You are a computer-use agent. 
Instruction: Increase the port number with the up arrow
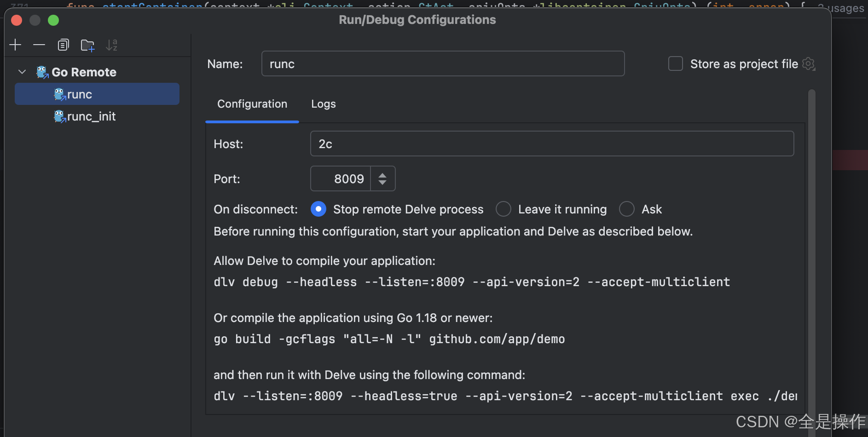coord(382,175)
